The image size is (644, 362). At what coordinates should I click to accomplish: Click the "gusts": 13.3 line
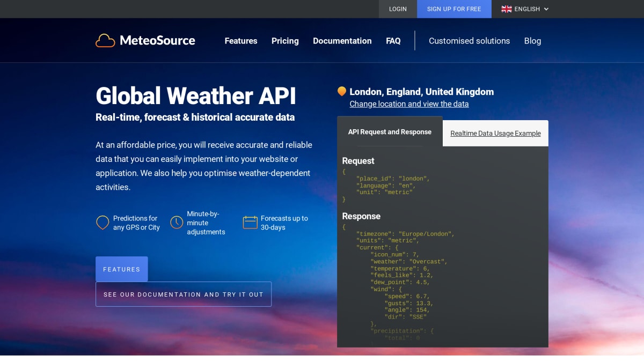pyautogui.click(x=408, y=303)
